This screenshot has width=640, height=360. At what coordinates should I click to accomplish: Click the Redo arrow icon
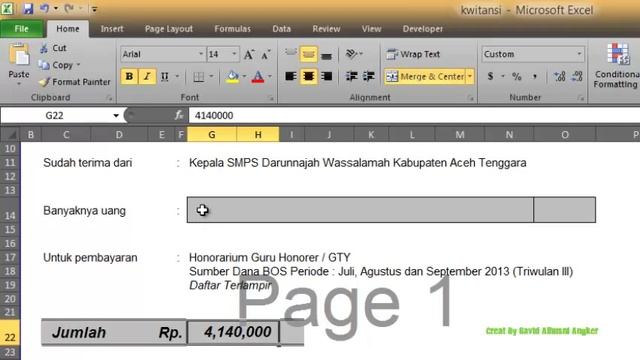[69, 8]
